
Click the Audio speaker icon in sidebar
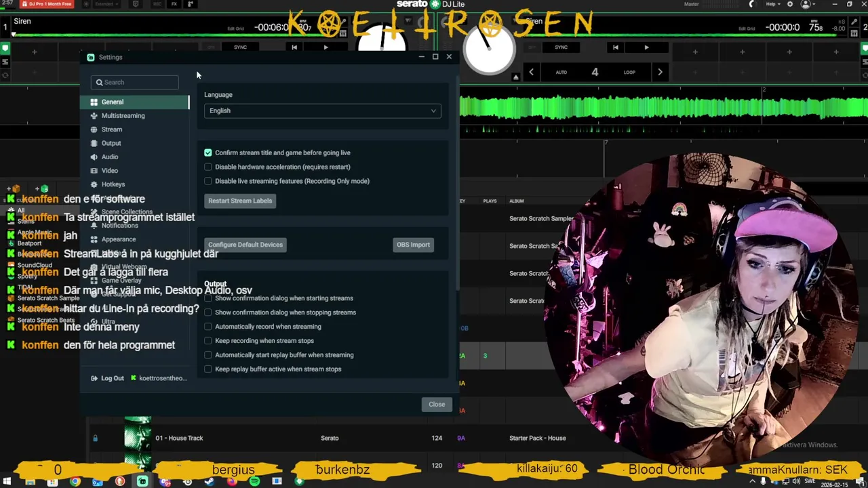pyautogui.click(x=94, y=157)
